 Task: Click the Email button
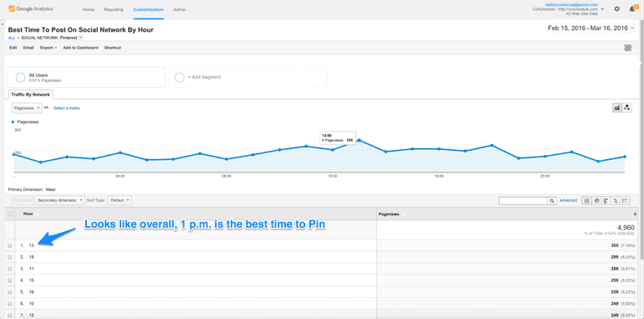click(x=28, y=48)
